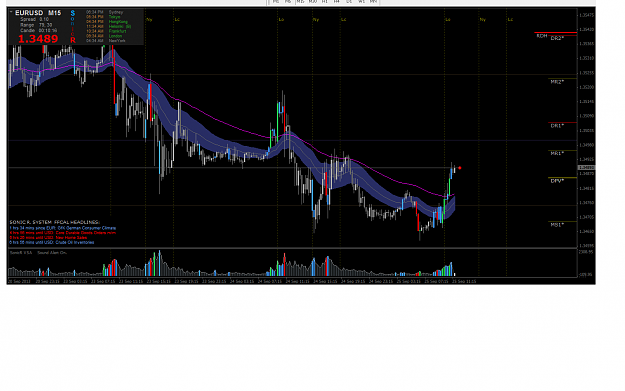Viewport: 625px width, 391px height.
Task: Select the Helsinki session clock row
Action: (x=108, y=26)
